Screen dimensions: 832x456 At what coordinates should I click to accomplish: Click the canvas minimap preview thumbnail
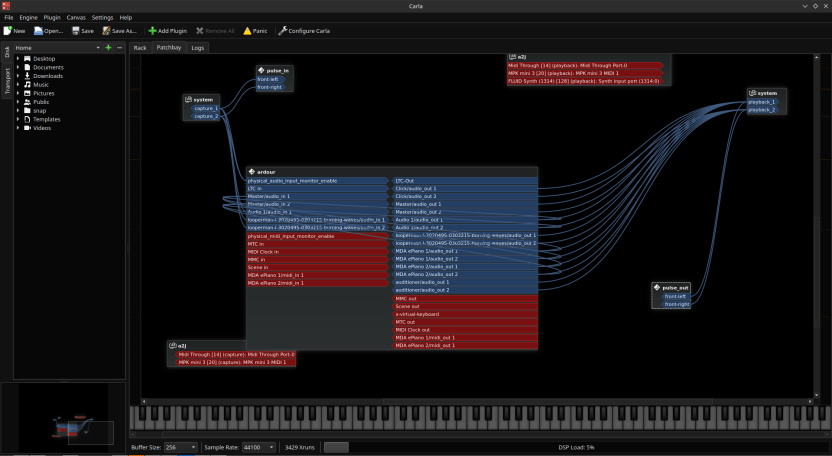(x=63, y=418)
